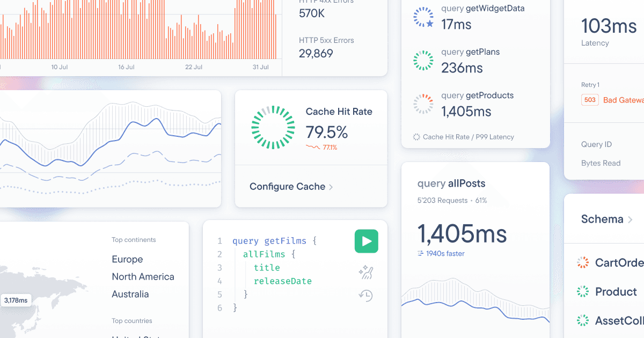Select Europe in Top continents list
This screenshot has height=338, width=644.
pyautogui.click(x=127, y=259)
